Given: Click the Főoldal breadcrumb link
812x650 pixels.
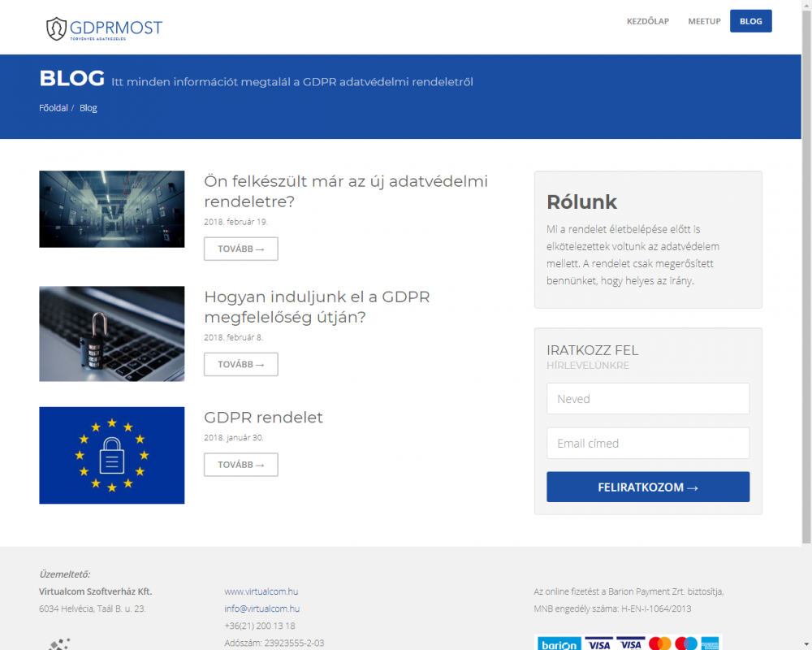Looking at the screenshot, I should [x=54, y=108].
